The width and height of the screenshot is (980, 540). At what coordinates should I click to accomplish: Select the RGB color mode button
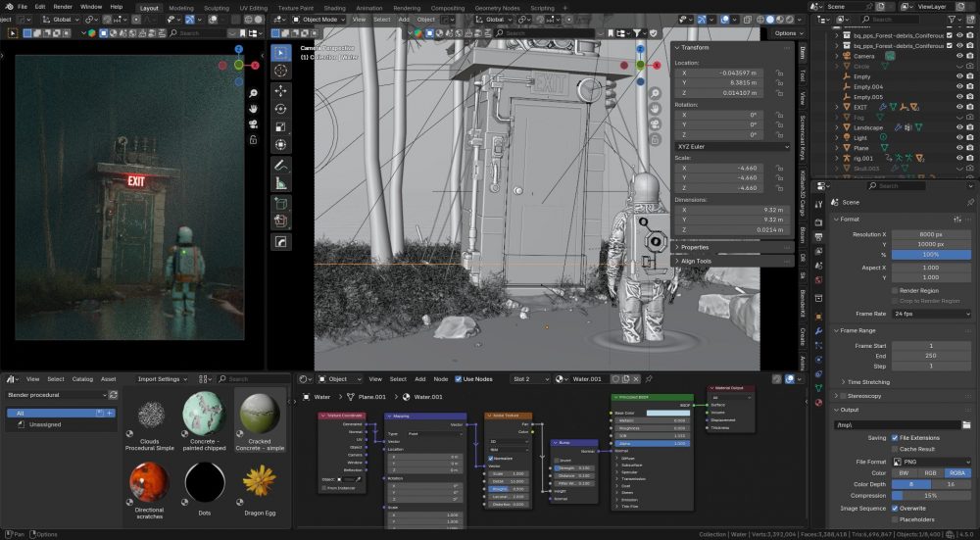(x=930, y=472)
